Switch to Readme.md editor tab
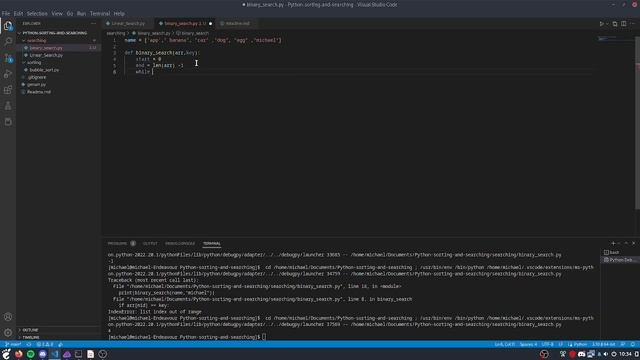 coord(238,24)
